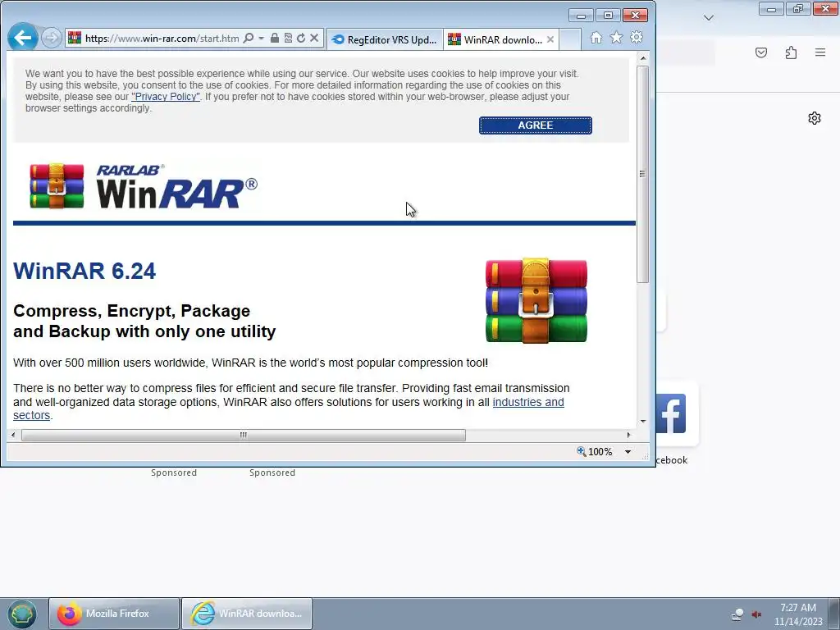This screenshot has width=840, height=630.
Task: Click the vertical scrollbar thumb
Action: (643, 174)
